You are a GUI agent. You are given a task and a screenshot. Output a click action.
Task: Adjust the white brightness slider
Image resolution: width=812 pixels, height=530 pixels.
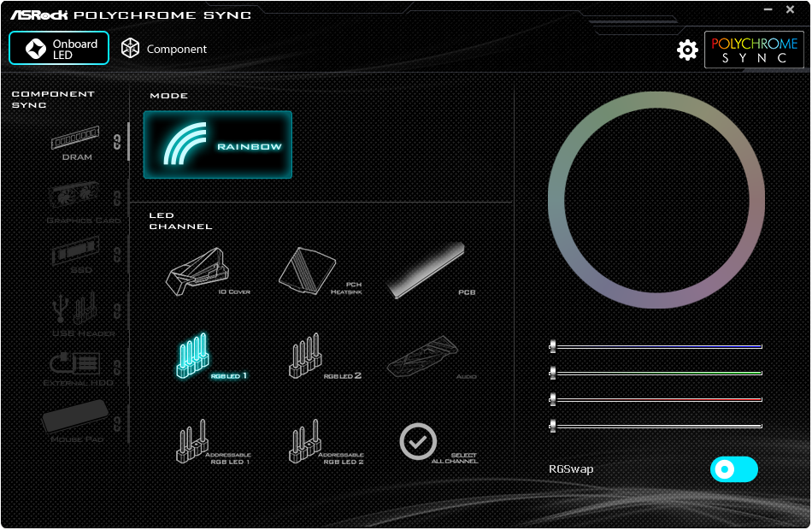pos(656,426)
